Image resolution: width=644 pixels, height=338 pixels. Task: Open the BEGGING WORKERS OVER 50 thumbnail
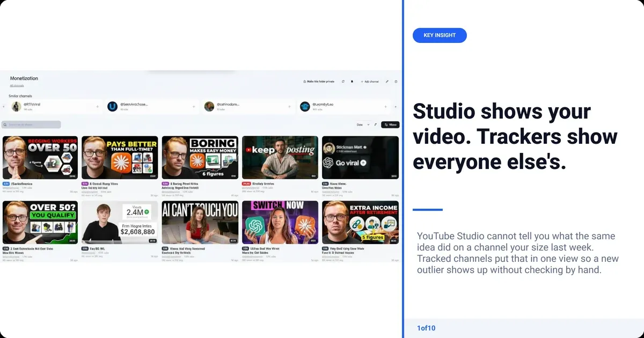pos(40,157)
